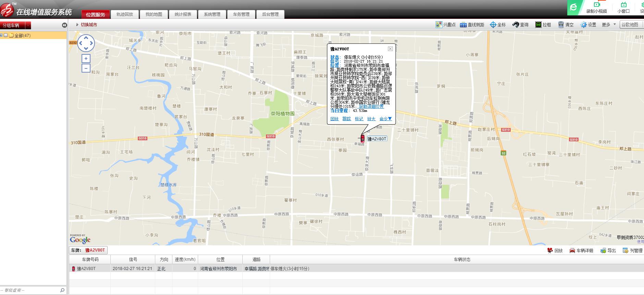Open 查询 search with binoculars icon
The width and height of the screenshot is (644, 295).
[x=515, y=25]
